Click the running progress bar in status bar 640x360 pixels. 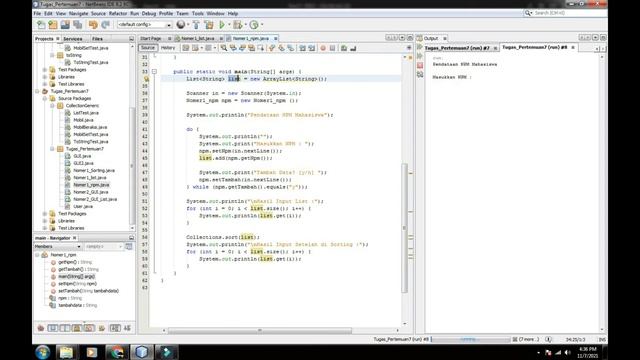pos(470,339)
